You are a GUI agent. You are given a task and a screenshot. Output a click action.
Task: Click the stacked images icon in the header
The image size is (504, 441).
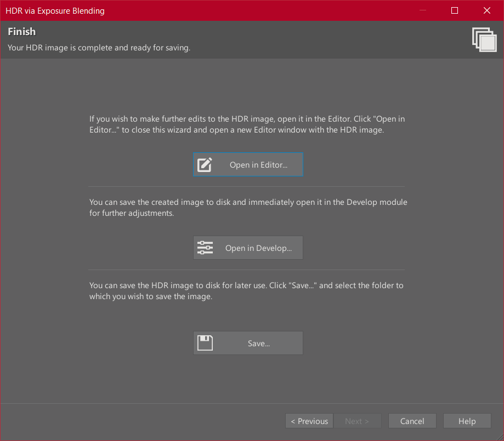[484, 39]
